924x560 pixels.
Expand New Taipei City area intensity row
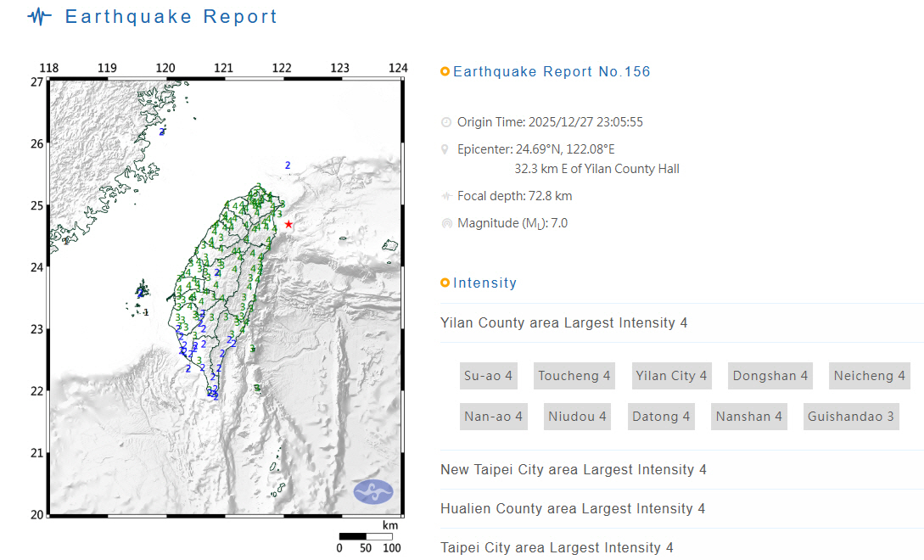click(574, 470)
